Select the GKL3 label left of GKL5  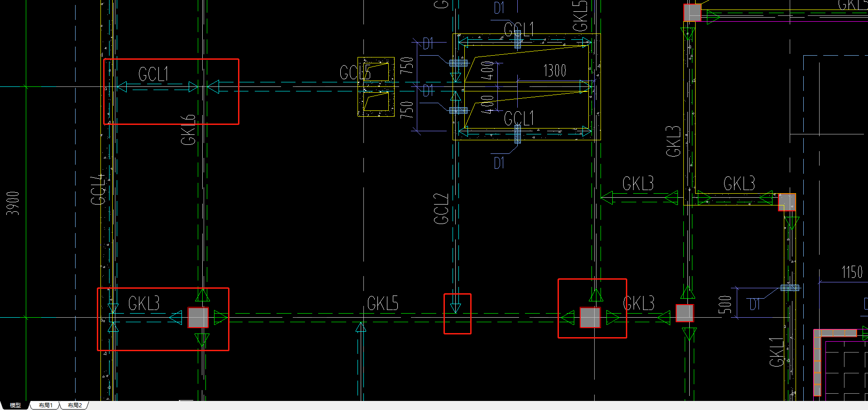point(144,303)
